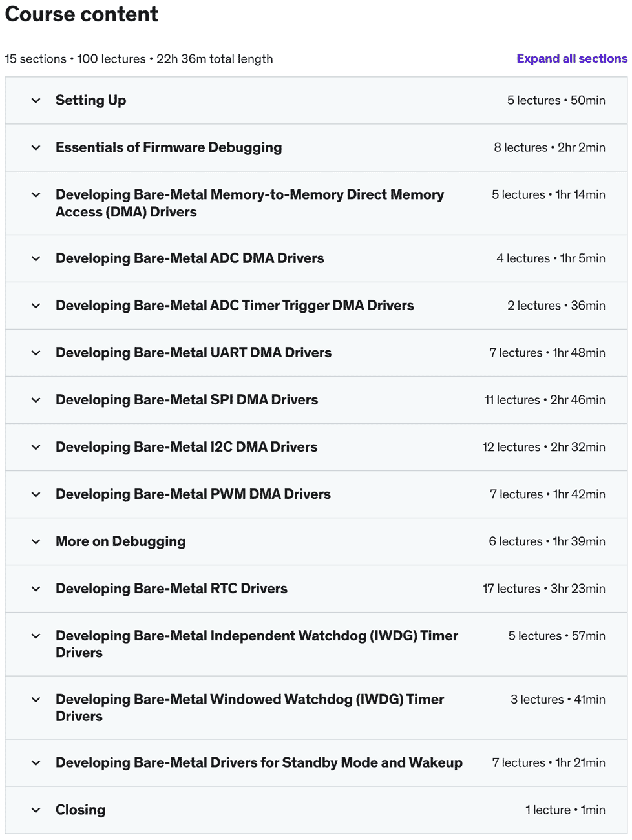
Task: Click Setting Up section heading text
Action: click(x=91, y=101)
